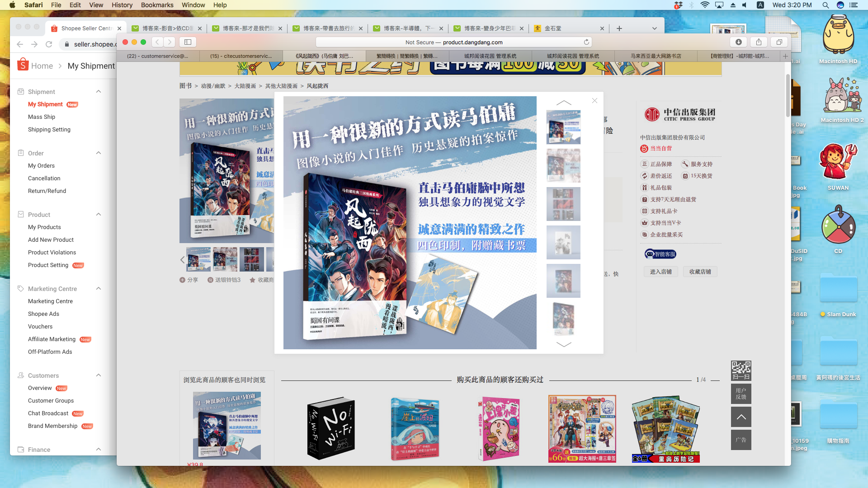Open My Orders in sidebar
Screen dimensions: 868x488
pos(41,165)
